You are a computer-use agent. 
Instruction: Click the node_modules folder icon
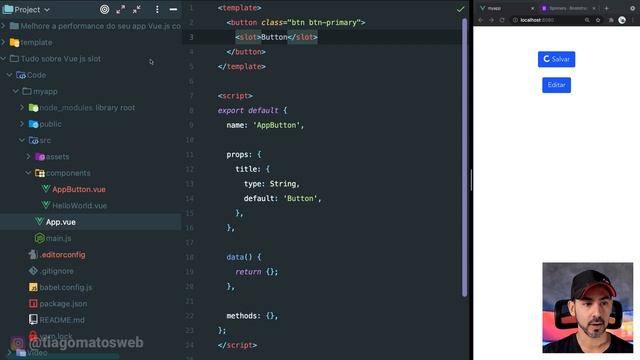[x=33, y=108]
